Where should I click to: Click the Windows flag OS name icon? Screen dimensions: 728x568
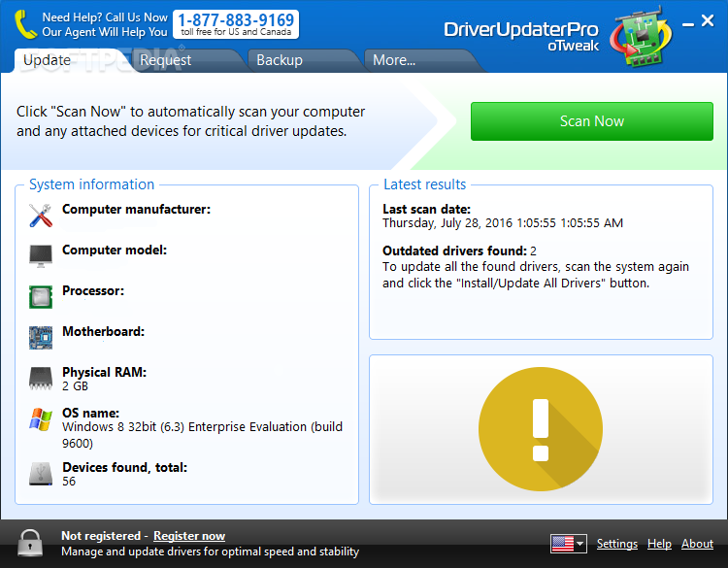coord(41,419)
